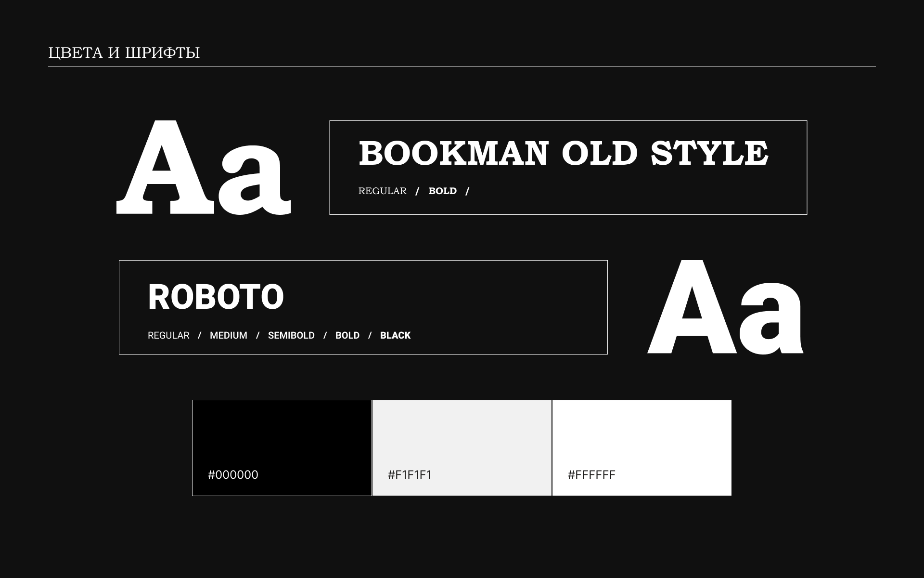Click the BOOKMAN OLD STYLE font title

563,154
